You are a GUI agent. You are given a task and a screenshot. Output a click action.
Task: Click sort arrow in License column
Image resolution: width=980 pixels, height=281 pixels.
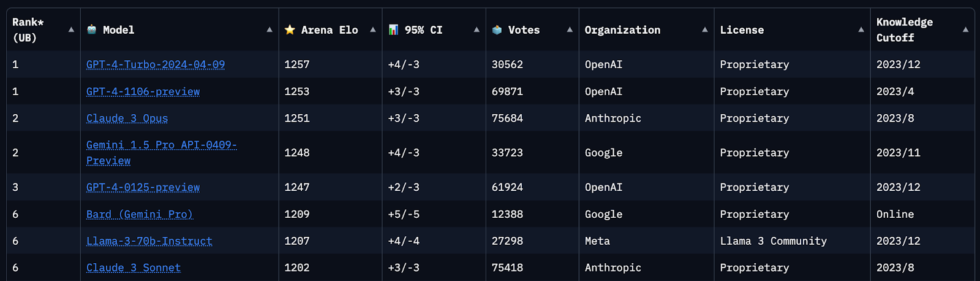(x=861, y=29)
